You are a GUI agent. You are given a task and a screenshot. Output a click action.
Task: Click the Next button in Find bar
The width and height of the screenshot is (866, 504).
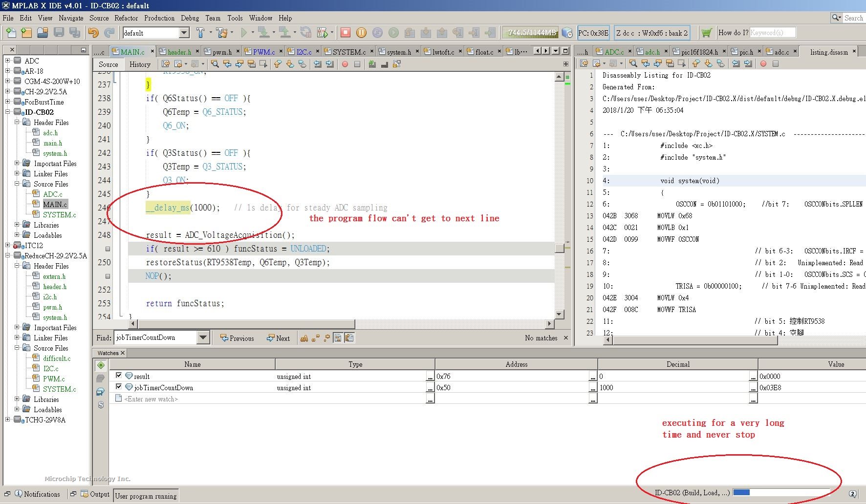(278, 338)
